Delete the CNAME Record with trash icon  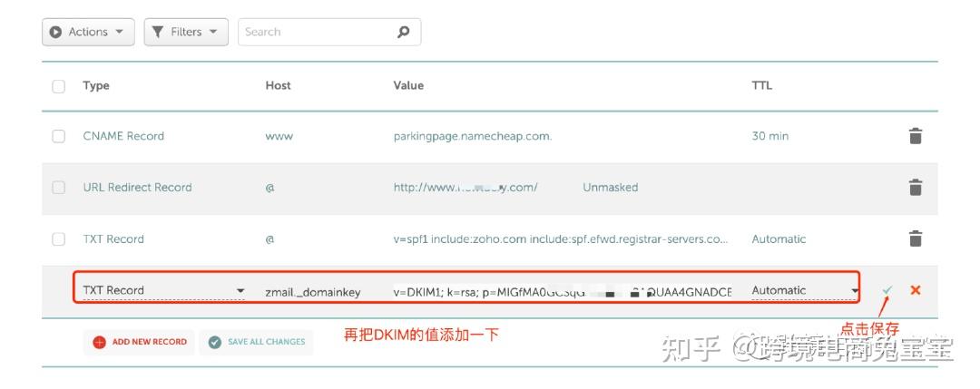pos(916,136)
